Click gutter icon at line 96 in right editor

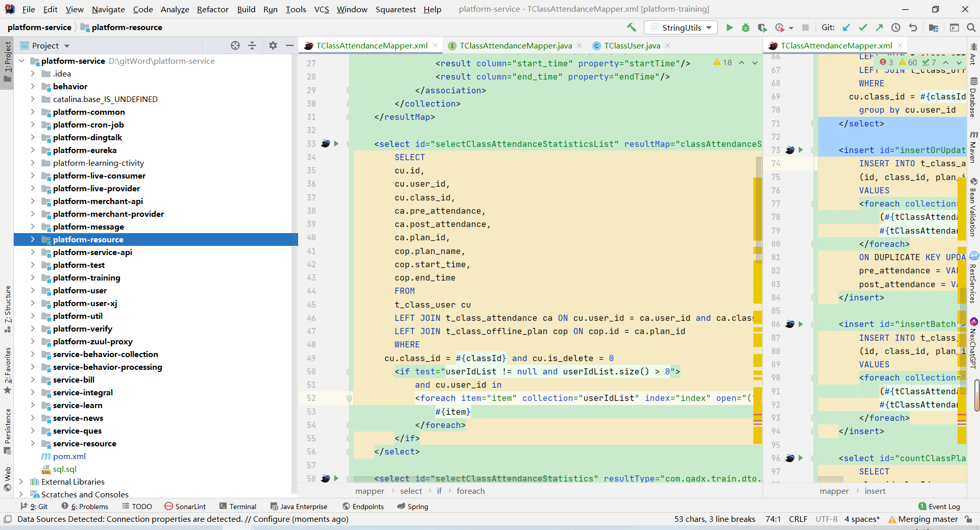(x=790, y=458)
